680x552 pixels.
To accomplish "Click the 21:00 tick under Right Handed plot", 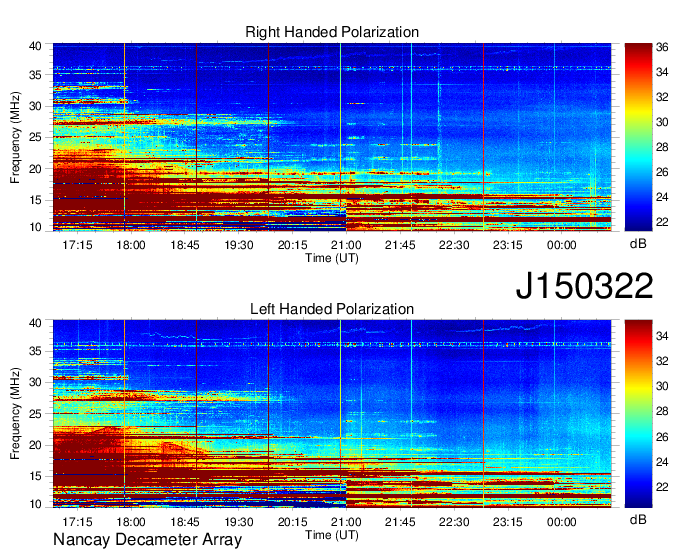I will click(346, 245).
